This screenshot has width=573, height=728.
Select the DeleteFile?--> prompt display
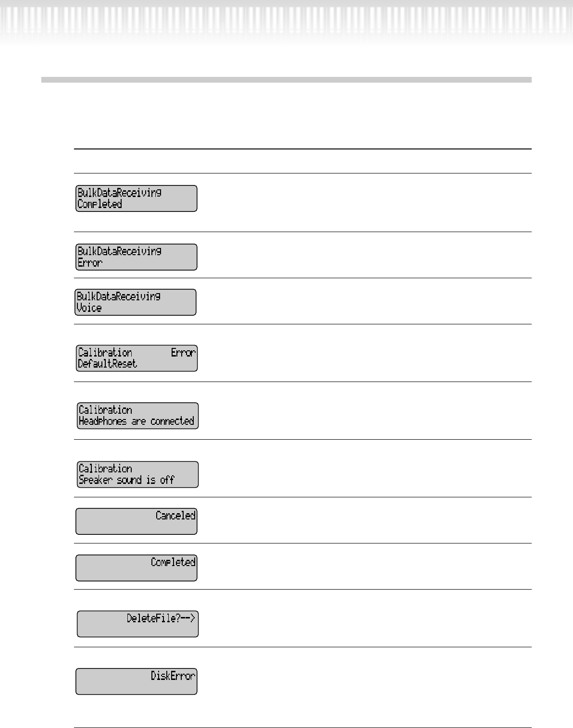coord(137,624)
